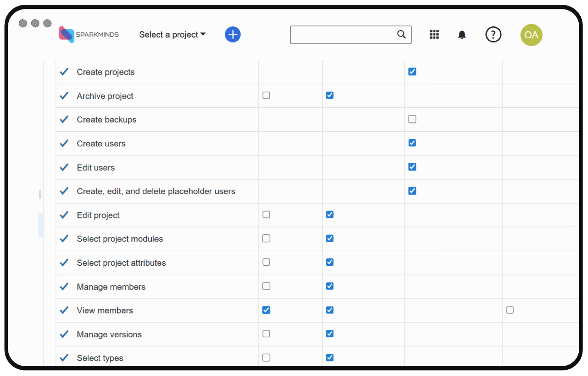The height and width of the screenshot is (376, 588).
Task: Uncheck the first View members checkbox
Action: pyautogui.click(x=266, y=310)
